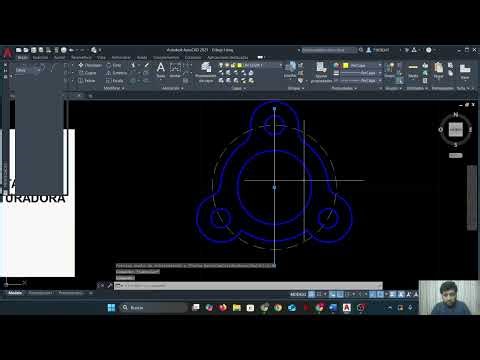
Task: Click the New drawing quick access icon
Action: click(19, 50)
